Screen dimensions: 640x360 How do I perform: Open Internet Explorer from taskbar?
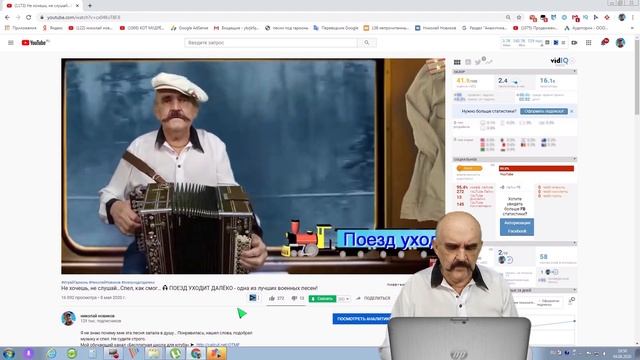(51, 353)
